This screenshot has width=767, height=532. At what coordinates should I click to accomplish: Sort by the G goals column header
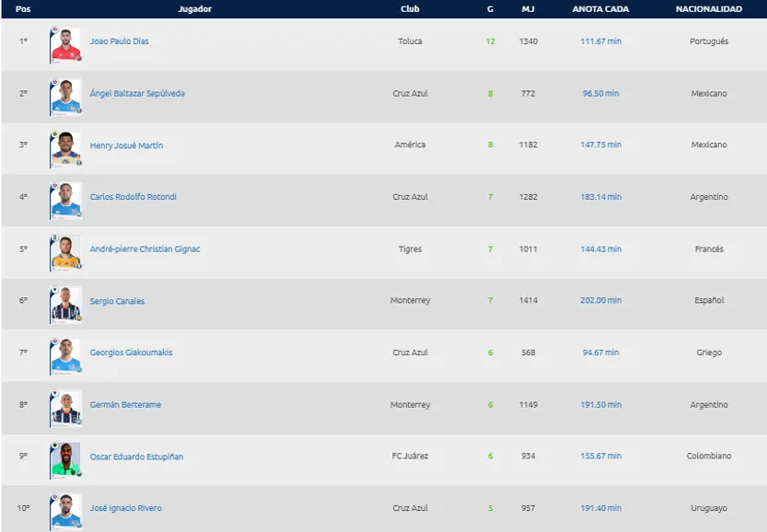[490, 9]
